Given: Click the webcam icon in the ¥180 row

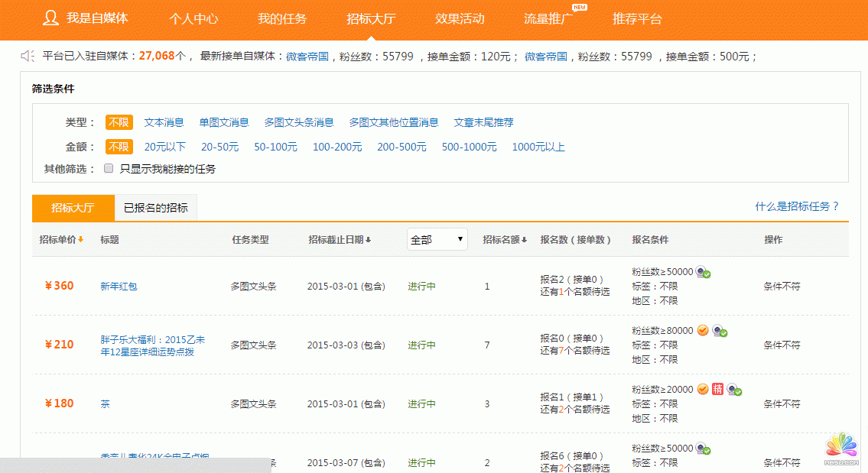Looking at the screenshot, I should (x=734, y=390).
